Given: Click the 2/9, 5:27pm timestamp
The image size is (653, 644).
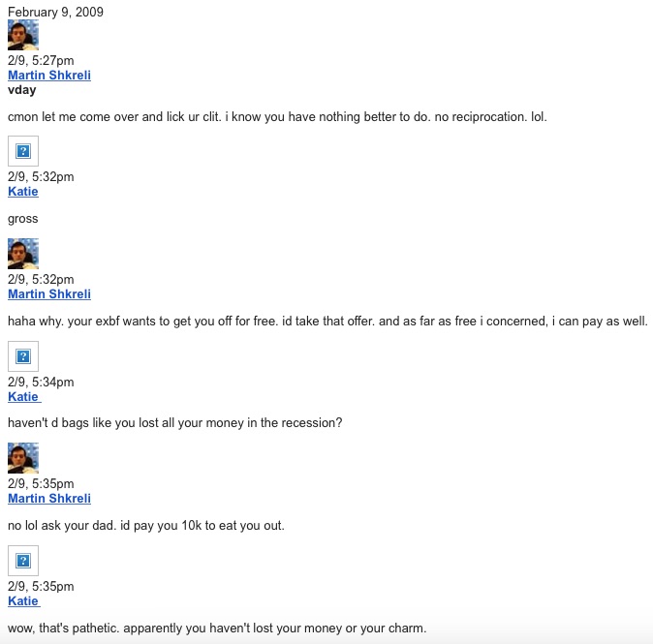Looking at the screenshot, I should tap(41, 61).
